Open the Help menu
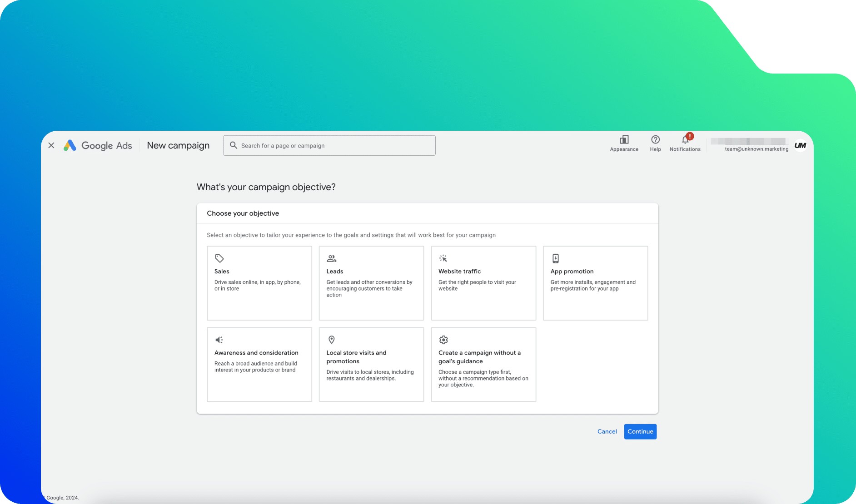 click(x=655, y=140)
